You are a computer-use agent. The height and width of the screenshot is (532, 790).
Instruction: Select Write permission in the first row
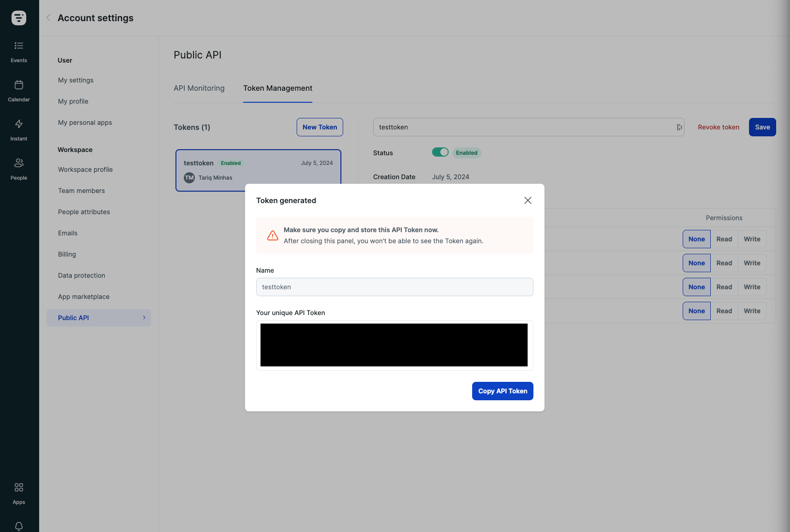tap(752, 239)
